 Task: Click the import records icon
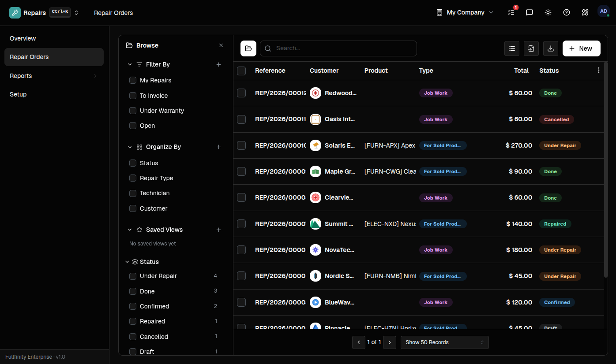(x=531, y=48)
